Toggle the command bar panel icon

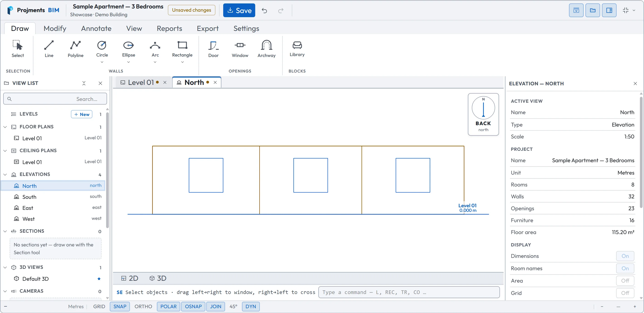576,10
